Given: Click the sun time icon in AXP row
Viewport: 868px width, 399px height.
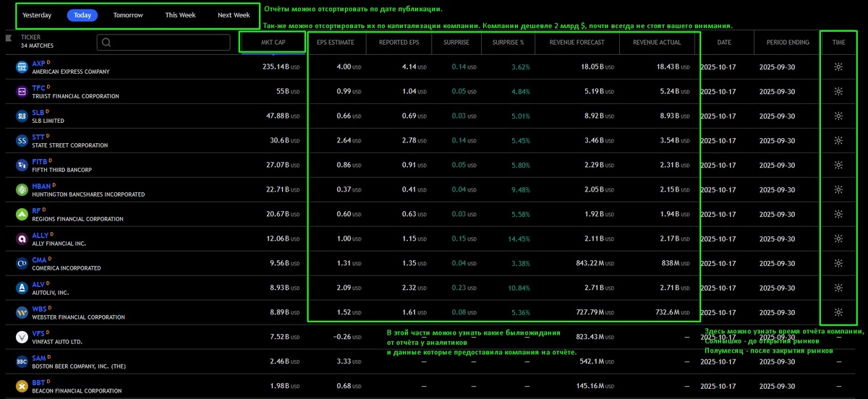Looking at the screenshot, I should [838, 66].
